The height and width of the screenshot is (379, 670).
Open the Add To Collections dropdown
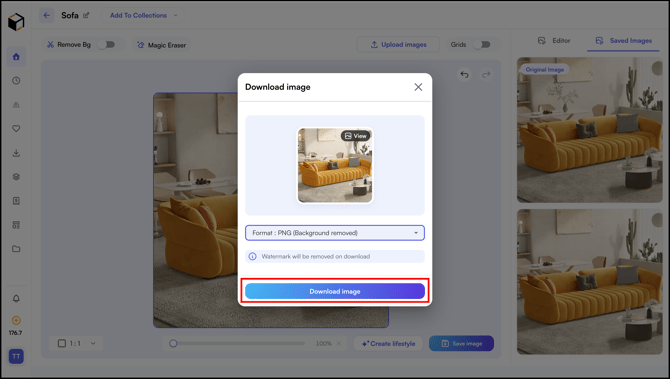[143, 15]
